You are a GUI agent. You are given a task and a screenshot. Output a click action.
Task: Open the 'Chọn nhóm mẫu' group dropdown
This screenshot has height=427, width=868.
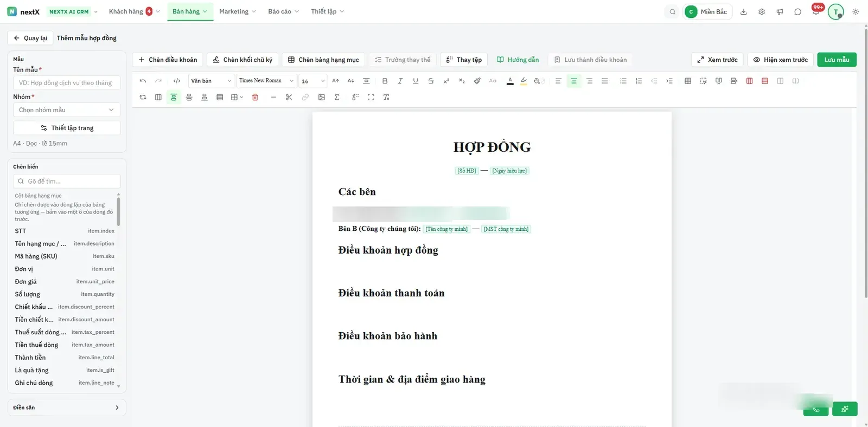(x=67, y=110)
